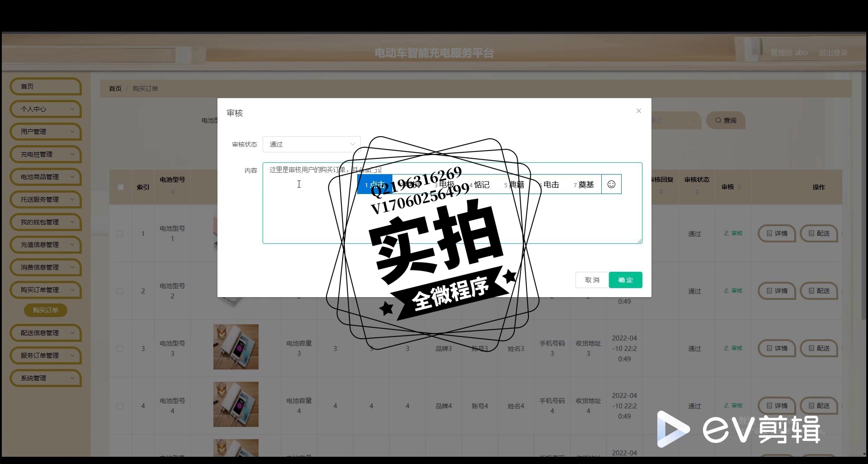Go to 首页 in the sidebar
The height and width of the screenshot is (464, 868).
[x=45, y=86]
